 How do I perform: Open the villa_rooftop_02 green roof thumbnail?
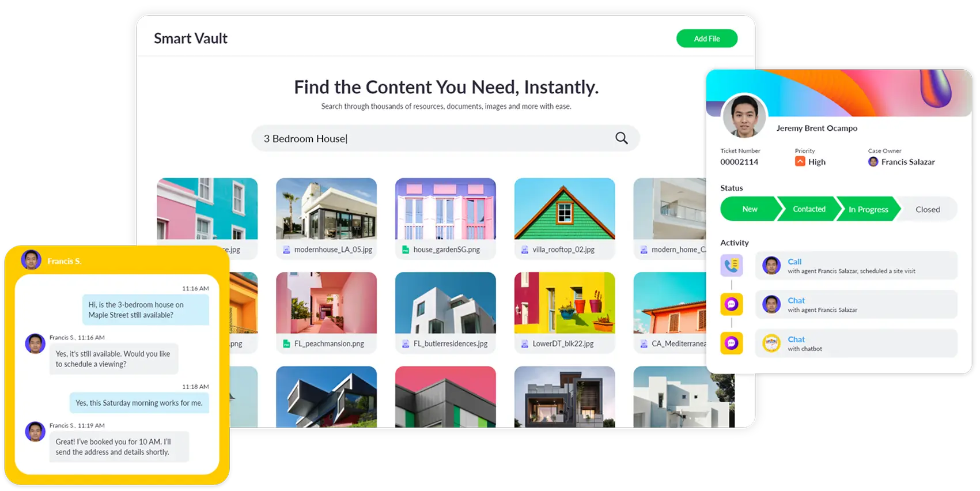pos(565,209)
